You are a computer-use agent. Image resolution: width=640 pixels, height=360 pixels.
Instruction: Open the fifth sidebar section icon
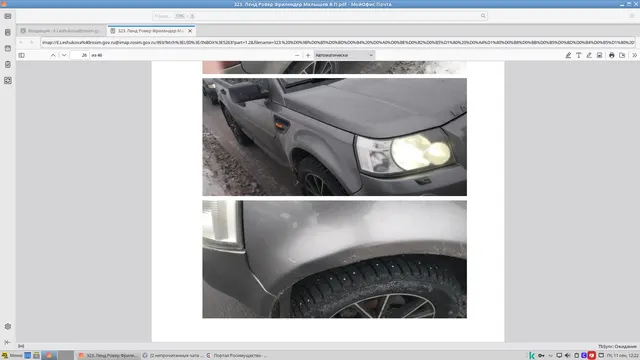(8, 80)
